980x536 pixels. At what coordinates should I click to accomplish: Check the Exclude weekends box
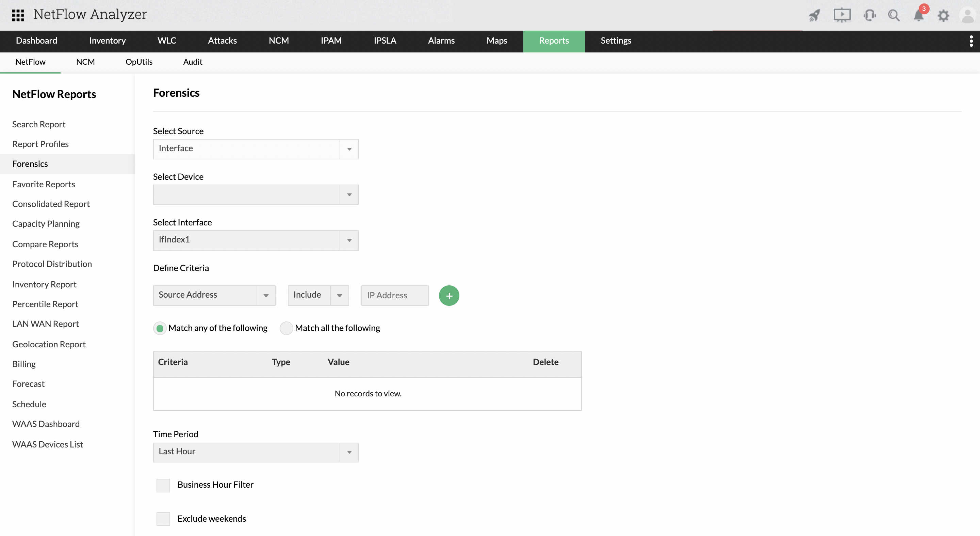pos(163,519)
